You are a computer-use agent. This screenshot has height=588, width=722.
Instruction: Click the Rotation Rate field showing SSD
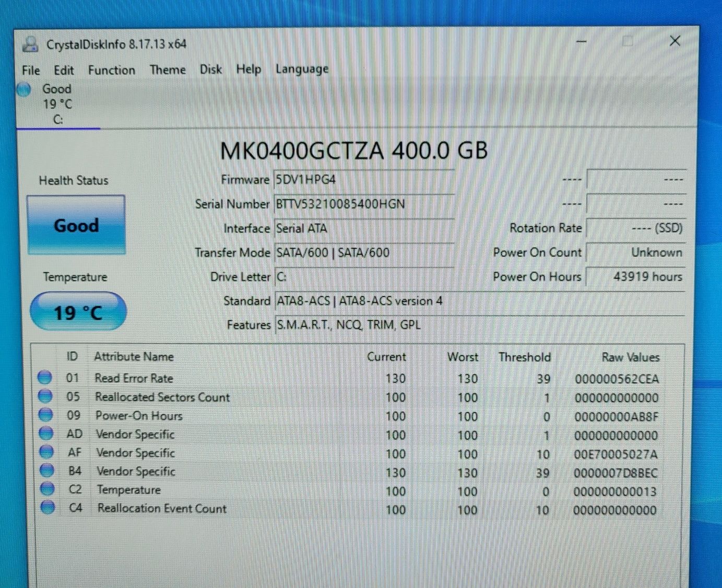pos(636,228)
